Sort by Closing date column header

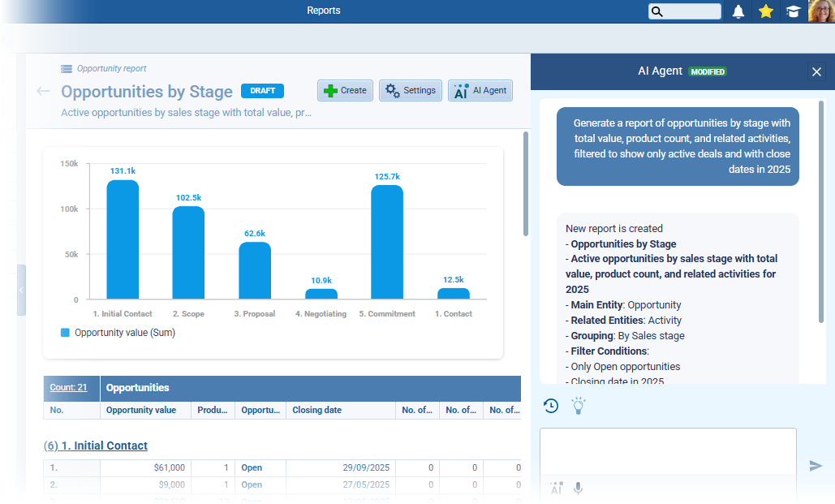316,410
